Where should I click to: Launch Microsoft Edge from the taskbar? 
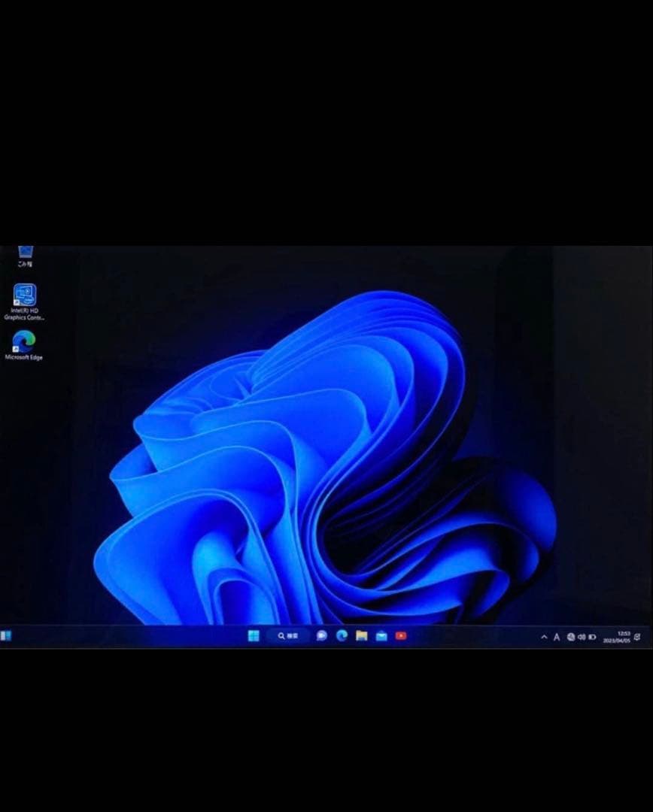(342, 636)
